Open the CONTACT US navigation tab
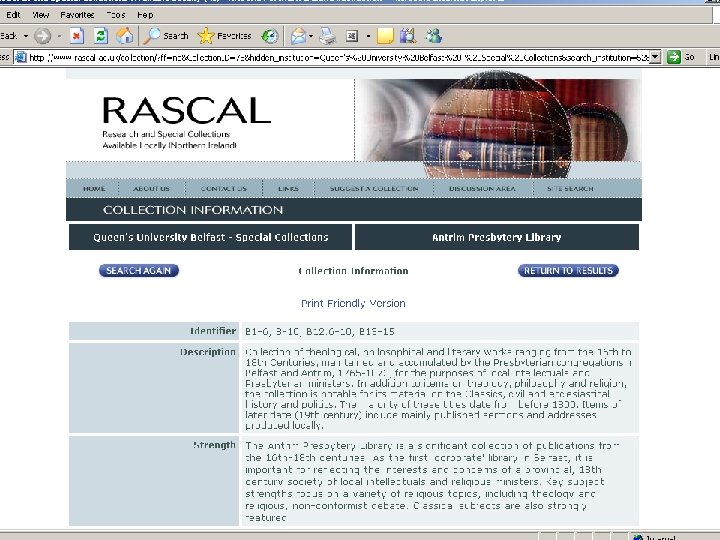 224,189
